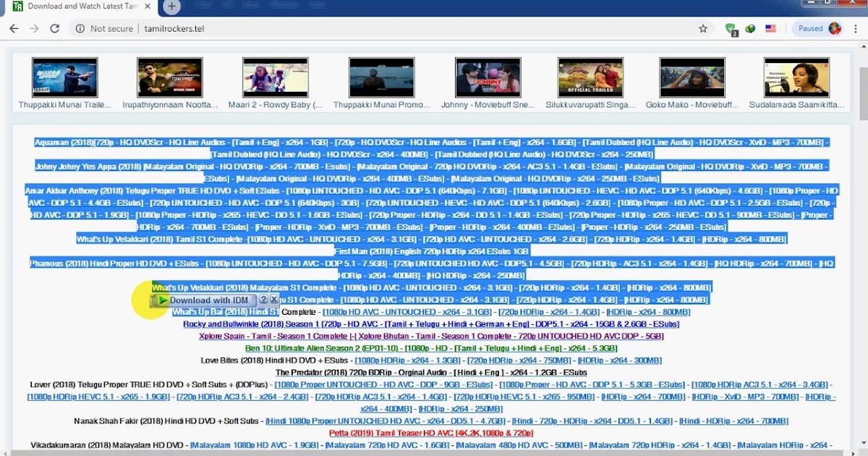The height and width of the screenshot is (456, 868).
Task: Open Love Bites 1080p HDRip 1.3GB link
Action: click(407, 360)
